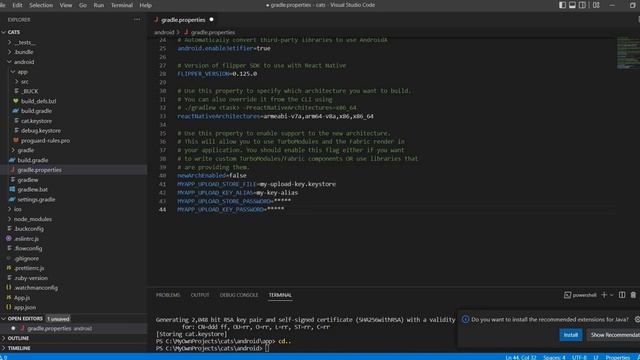640x360 pixels.
Task: Change the UTF-8 file encoding
Action: (579, 358)
